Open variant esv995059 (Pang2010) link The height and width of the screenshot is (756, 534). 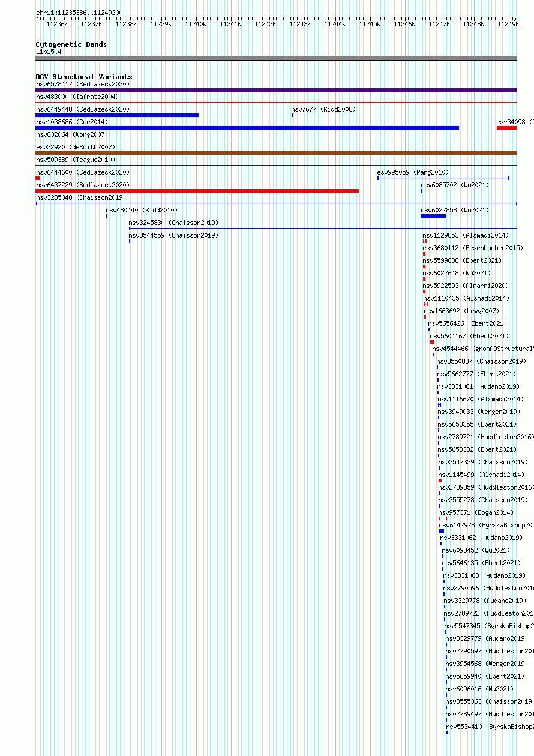(x=413, y=172)
